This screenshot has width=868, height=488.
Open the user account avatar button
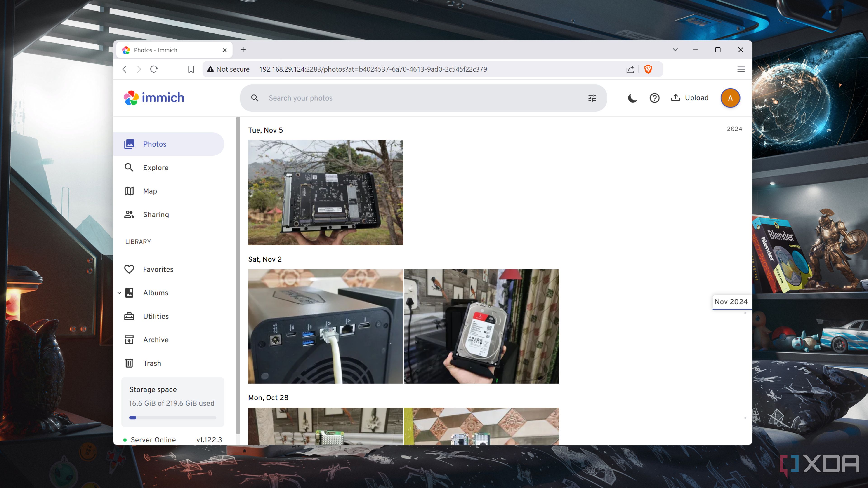730,98
